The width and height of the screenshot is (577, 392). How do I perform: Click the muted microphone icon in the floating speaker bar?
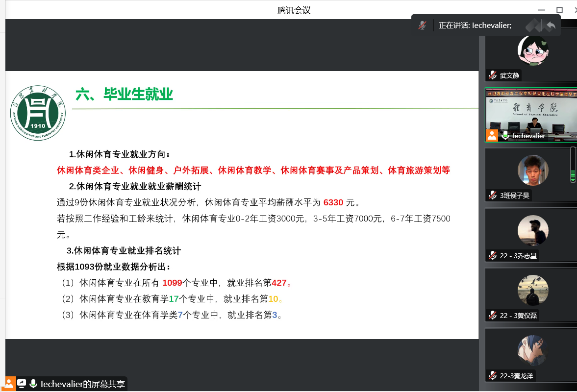(422, 25)
